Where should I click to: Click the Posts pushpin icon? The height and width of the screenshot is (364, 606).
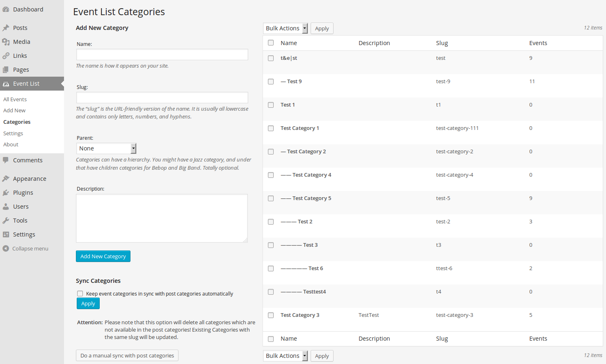pos(6,28)
